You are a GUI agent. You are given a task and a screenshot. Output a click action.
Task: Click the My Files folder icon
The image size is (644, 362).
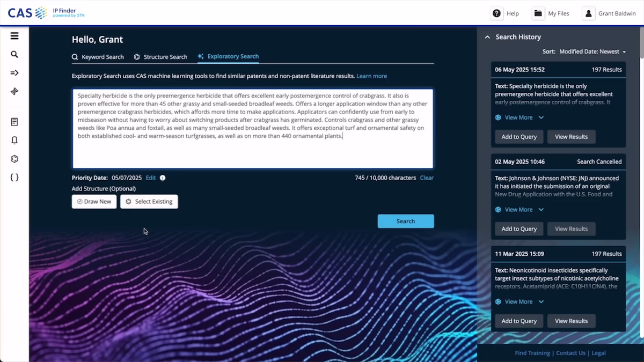pos(538,13)
